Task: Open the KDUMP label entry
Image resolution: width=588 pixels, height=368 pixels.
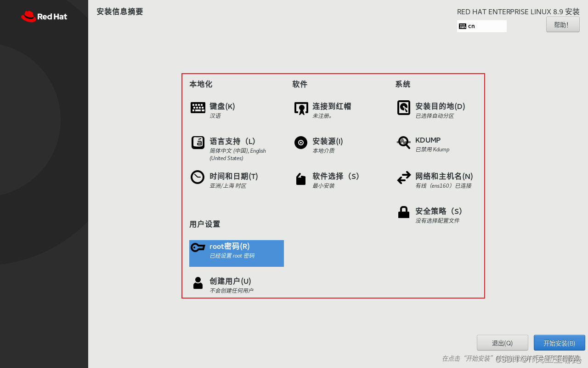Action: pyautogui.click(x=428, y=140)
